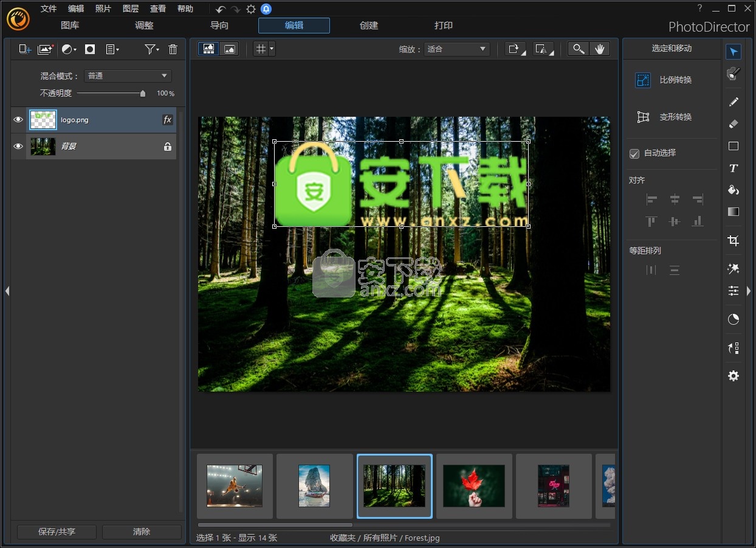This screenshot has height=548, width=756.
Task: Open preferences gear in title bar
Action: [251, 9]
